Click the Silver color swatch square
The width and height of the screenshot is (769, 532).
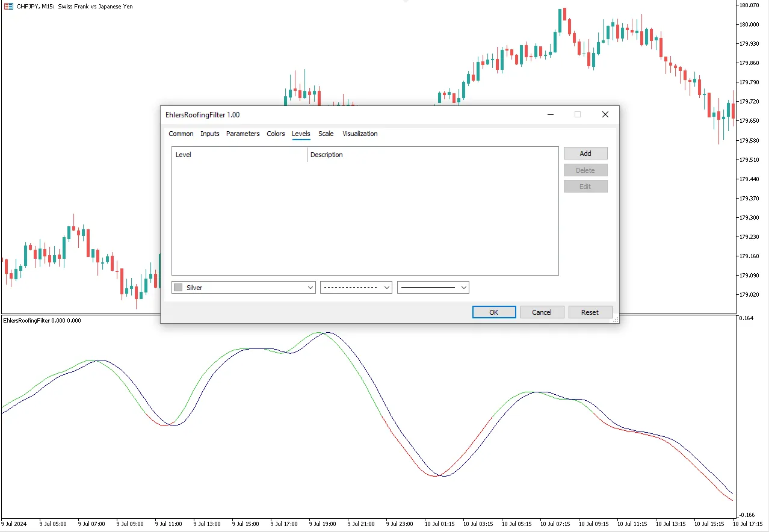click(178, 288)
